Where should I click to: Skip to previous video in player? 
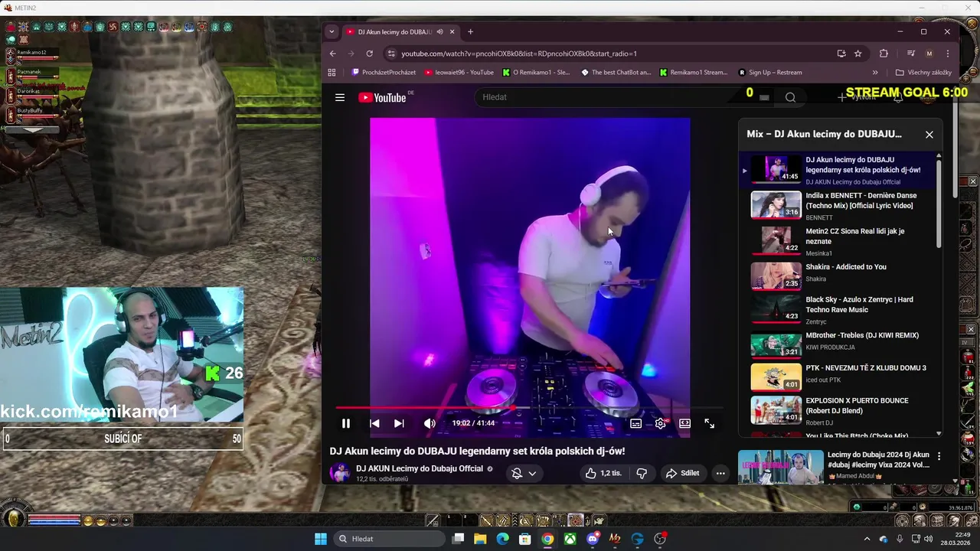[x=374, y=423]
